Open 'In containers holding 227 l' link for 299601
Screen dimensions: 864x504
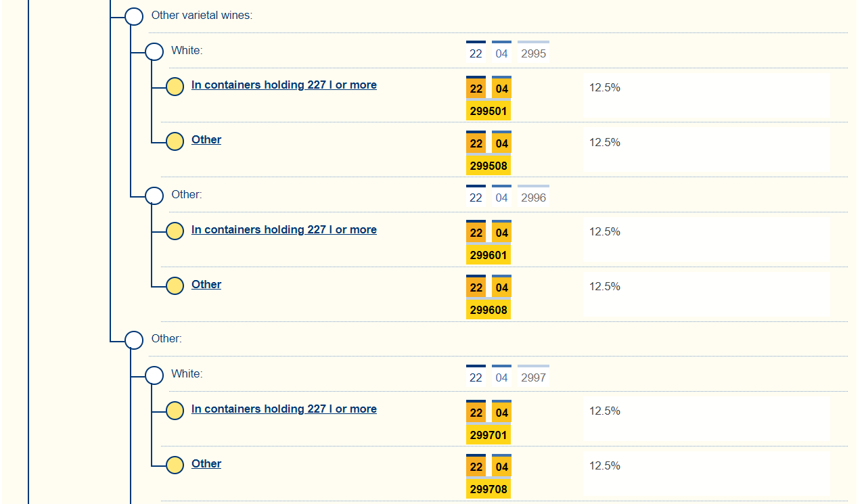283,230
